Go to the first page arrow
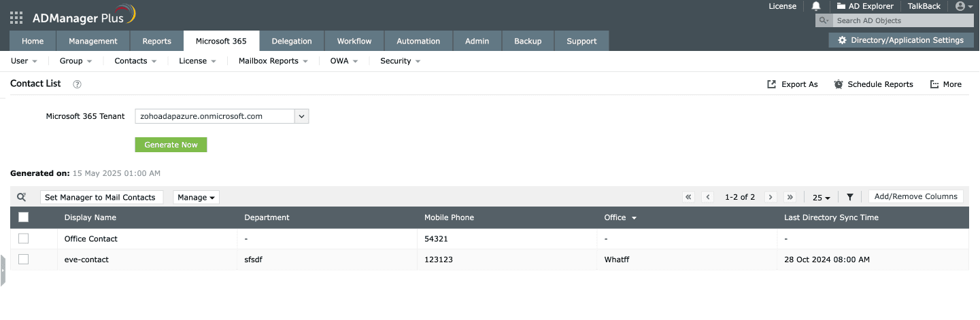 [688, 197]
